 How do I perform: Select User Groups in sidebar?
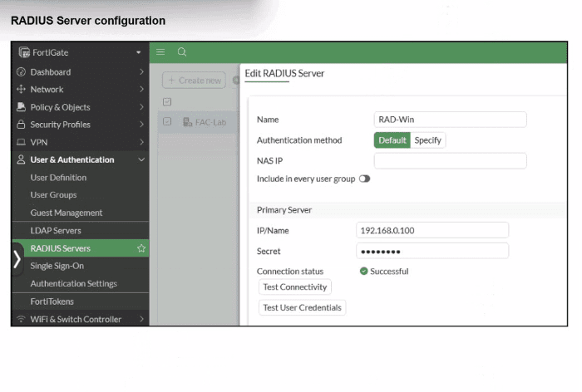pos(53,195)
